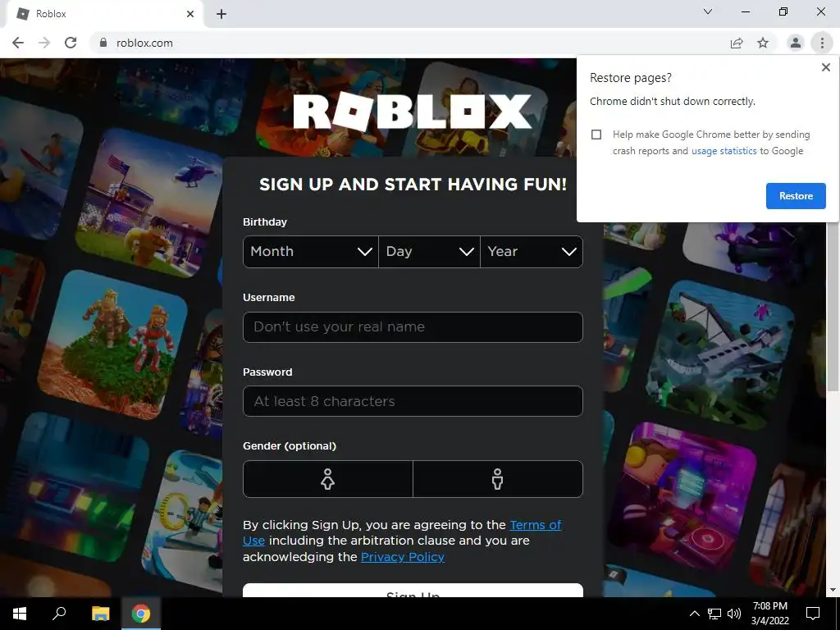
Task: Open the Windows notification center
Action: pyautogui.click(x=813, y=614)
